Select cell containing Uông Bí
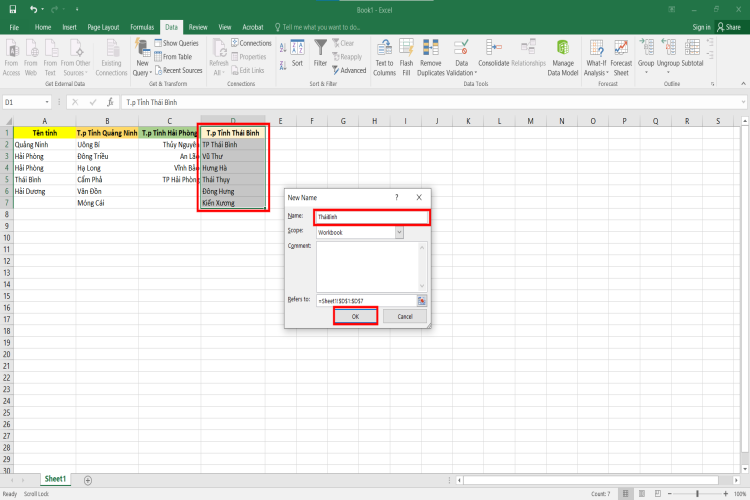 click(x=107, y=144)
